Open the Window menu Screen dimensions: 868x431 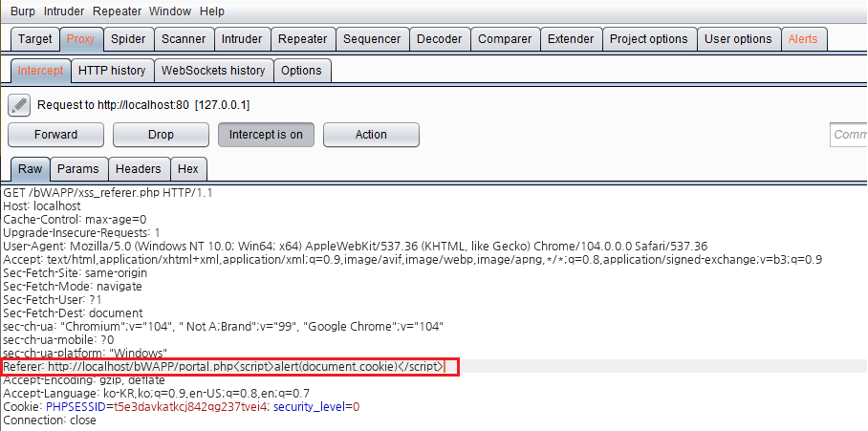tap(170, 11)
